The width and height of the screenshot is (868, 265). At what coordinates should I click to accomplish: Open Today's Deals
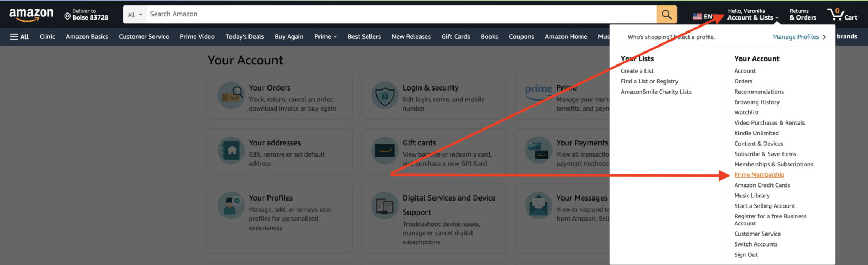pos(245,37)
